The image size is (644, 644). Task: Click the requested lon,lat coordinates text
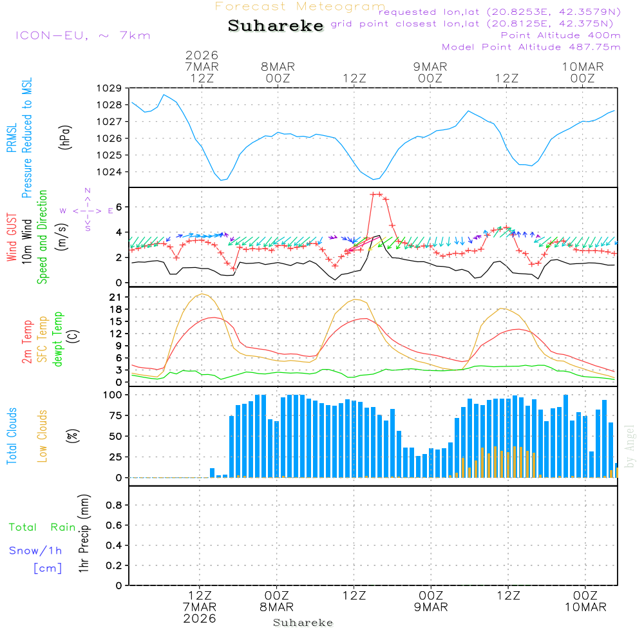500,12
